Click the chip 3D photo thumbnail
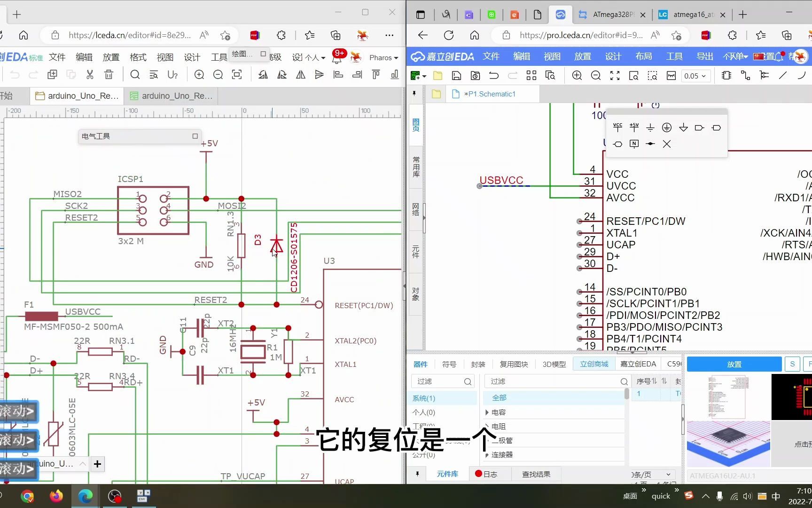This screenshot has width=812, height=508. pos(728,444)
